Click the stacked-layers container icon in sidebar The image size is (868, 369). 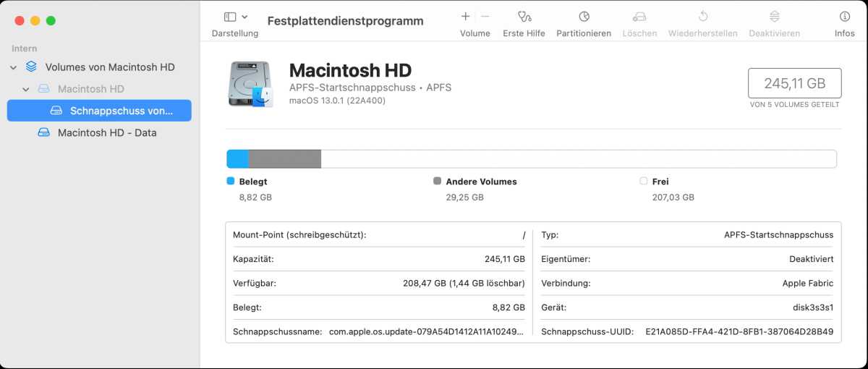31,67
